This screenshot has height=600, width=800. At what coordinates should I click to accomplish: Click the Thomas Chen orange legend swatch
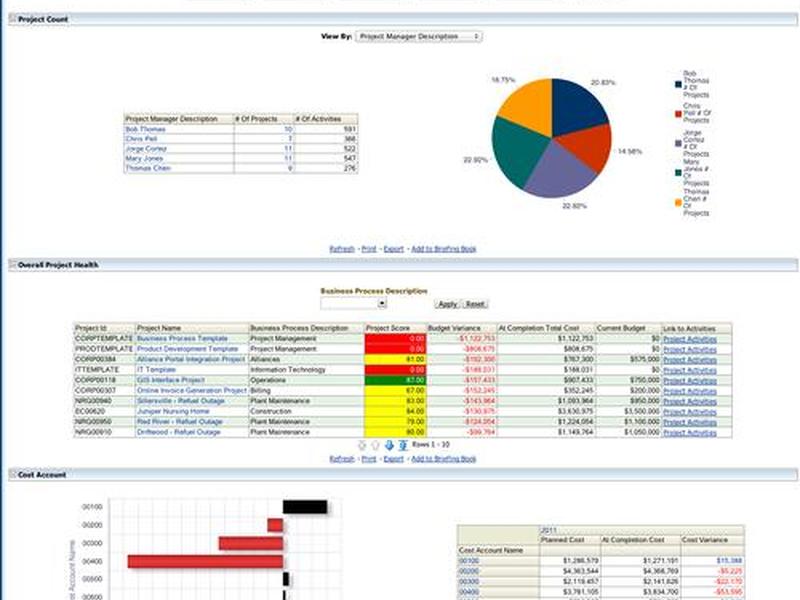pos(678,203)
